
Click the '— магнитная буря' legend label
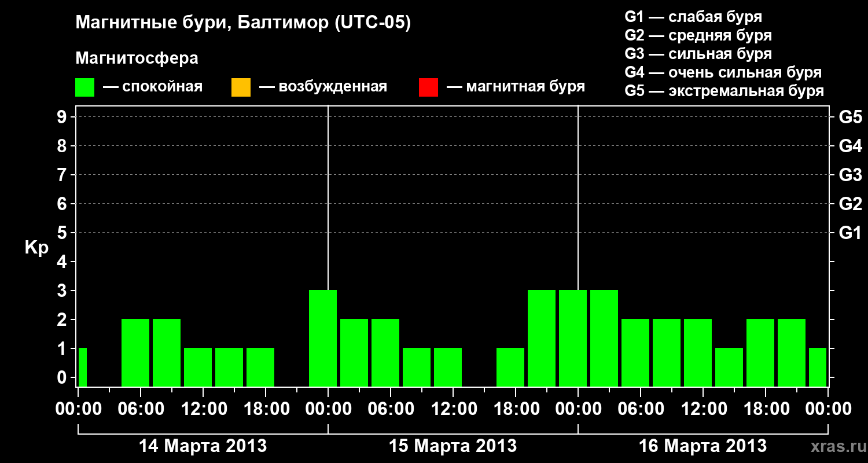[x=516, y=87]
